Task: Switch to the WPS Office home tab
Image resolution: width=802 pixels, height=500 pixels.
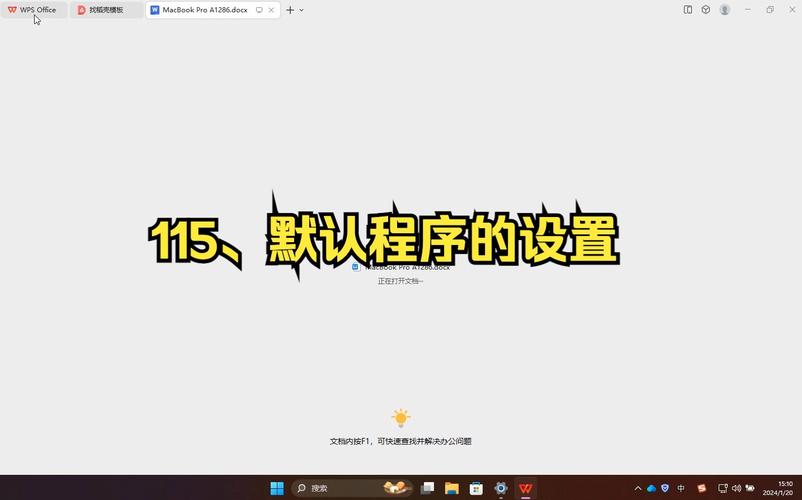Action: click(34, 10)
